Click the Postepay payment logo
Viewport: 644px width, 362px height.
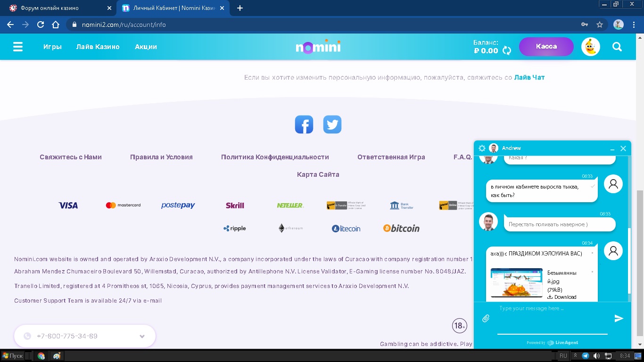[x=178, y=206]
